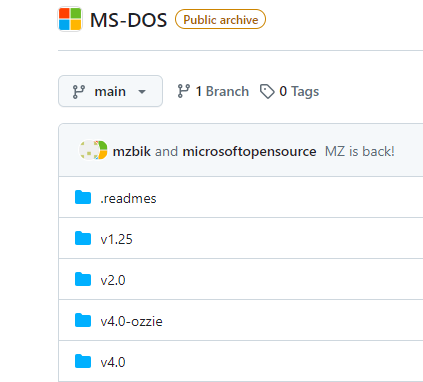
Task: Click the folder icon for .readmes
Action: tap(83, 197)
